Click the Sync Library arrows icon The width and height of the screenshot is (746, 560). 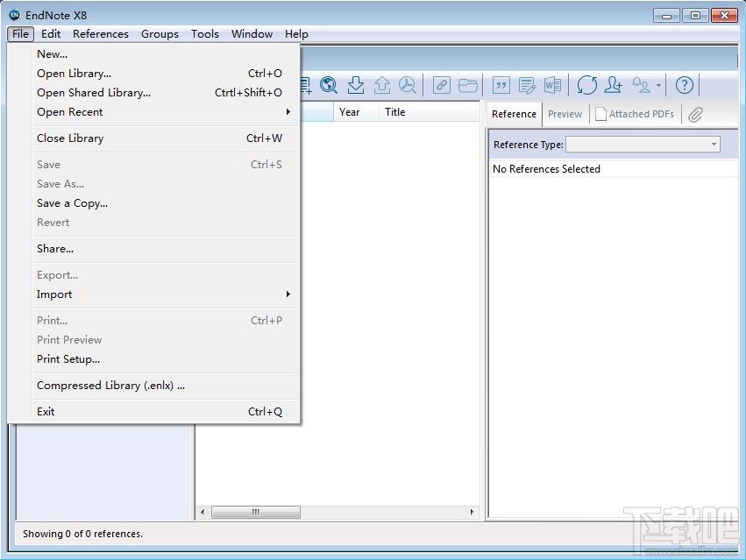pos(586,86)
